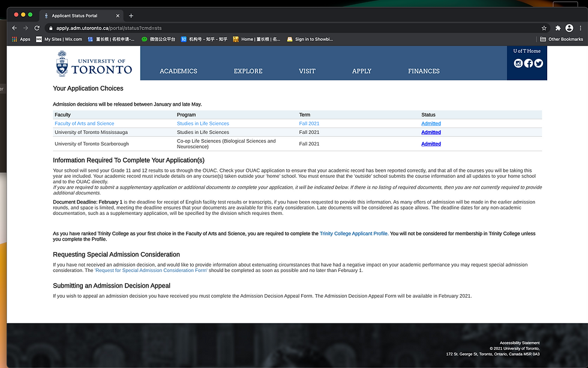The height and width of the screenshot is (368, 588).
Task: Open Admitted status for University of Toronto Mississauga
Action: pos(431,132)
